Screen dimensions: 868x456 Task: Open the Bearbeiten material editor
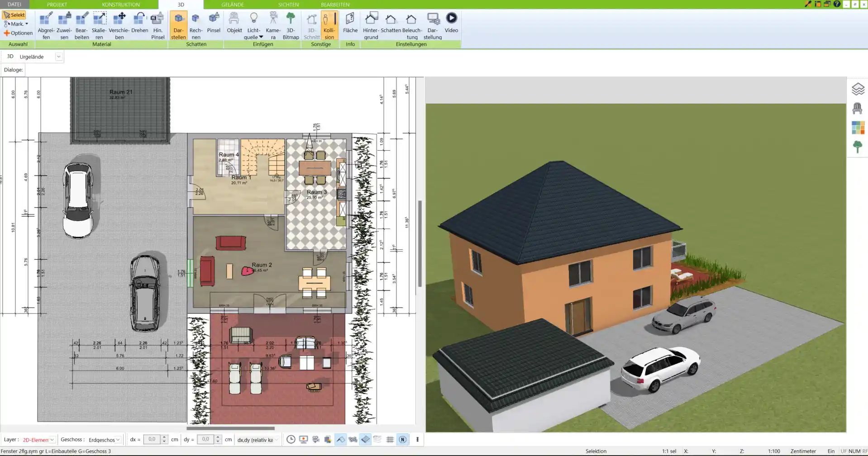[81, 26]
